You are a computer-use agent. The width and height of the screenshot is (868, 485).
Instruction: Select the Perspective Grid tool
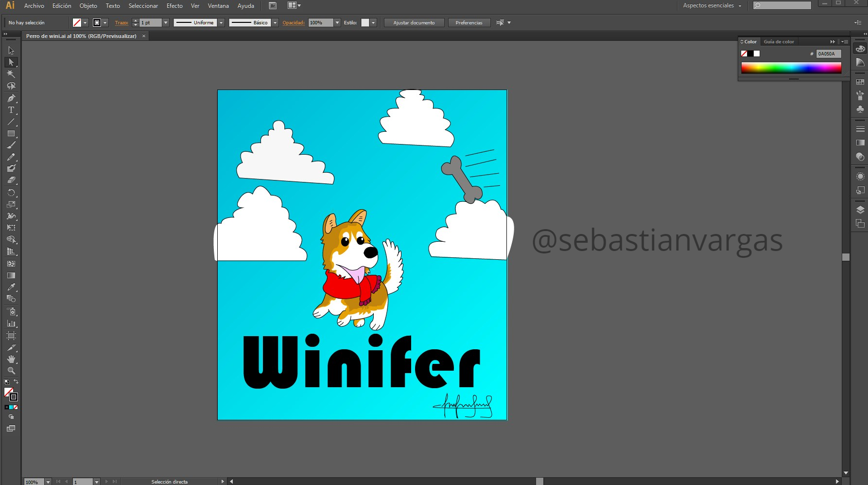11,251
